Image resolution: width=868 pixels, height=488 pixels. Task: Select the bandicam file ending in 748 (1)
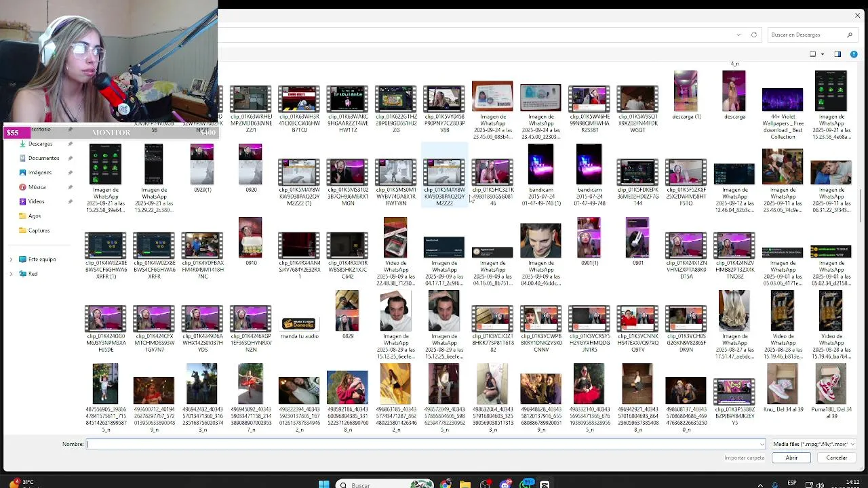point(540,175)
